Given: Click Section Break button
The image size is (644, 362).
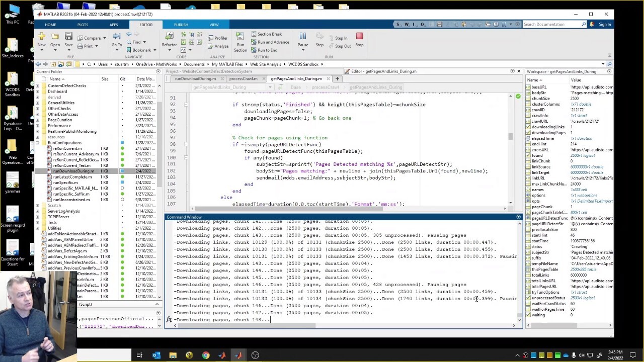Looking at the screenshot, I should click(x=267, y=34).
